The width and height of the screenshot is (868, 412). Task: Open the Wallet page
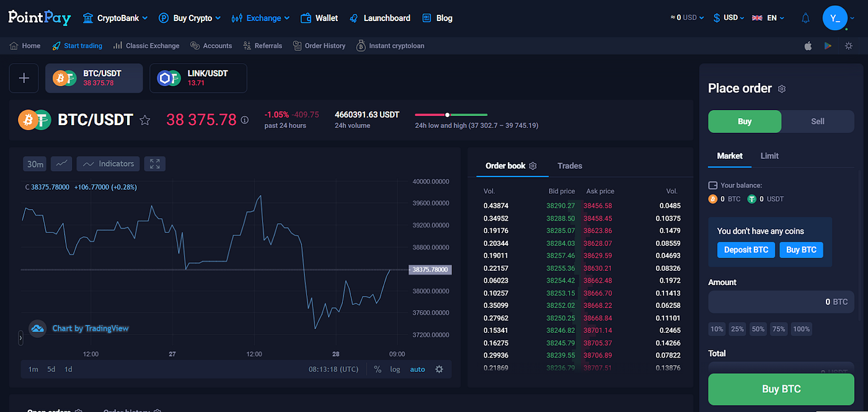[x=319, y=18]
